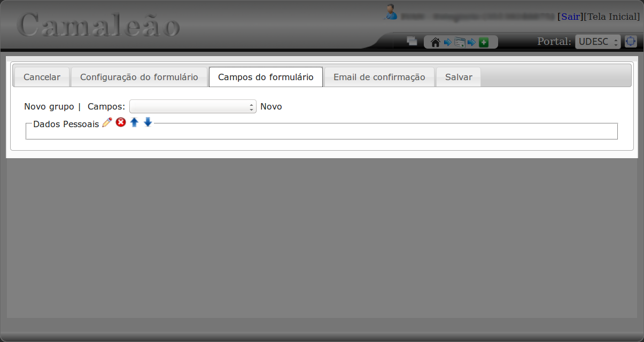
Task: Move Dados Pessoais group up
Action: (x=134, y=123)
